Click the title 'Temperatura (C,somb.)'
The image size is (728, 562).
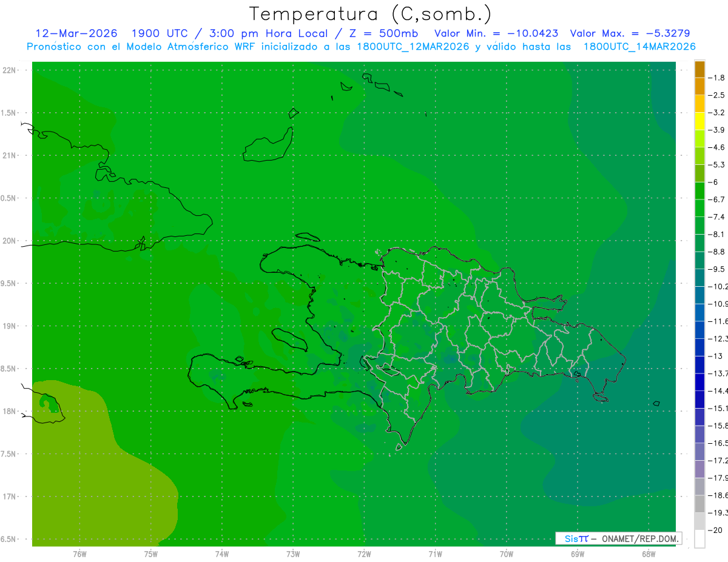point(370,14)
